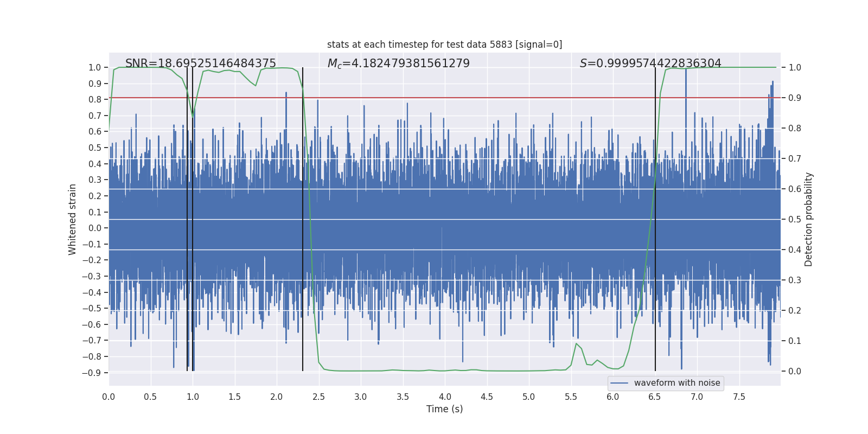The width and height of the screenshot is (868, 434).
Task: Click the right axis tick label 0.5
Action: [x=795, y=219]
